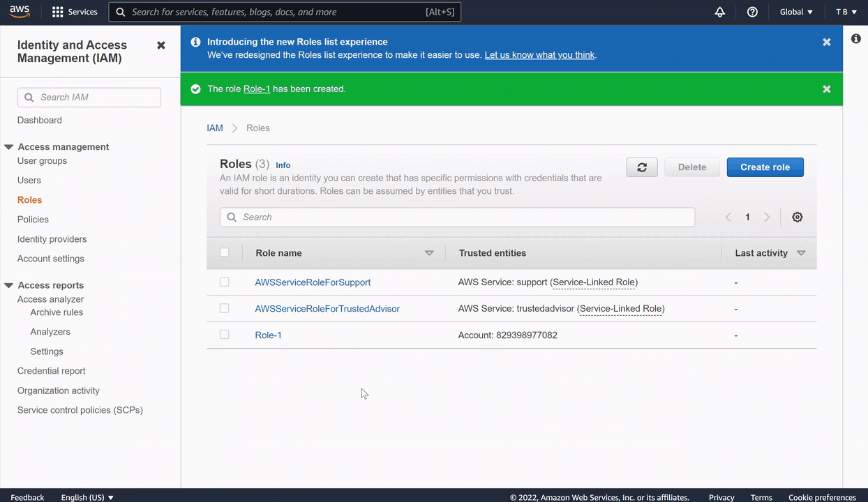Open Access analyzer Settings in sidebar
The height and width of the screenshot is (502, 868).
pyautogui.click(x=47, y=351)
